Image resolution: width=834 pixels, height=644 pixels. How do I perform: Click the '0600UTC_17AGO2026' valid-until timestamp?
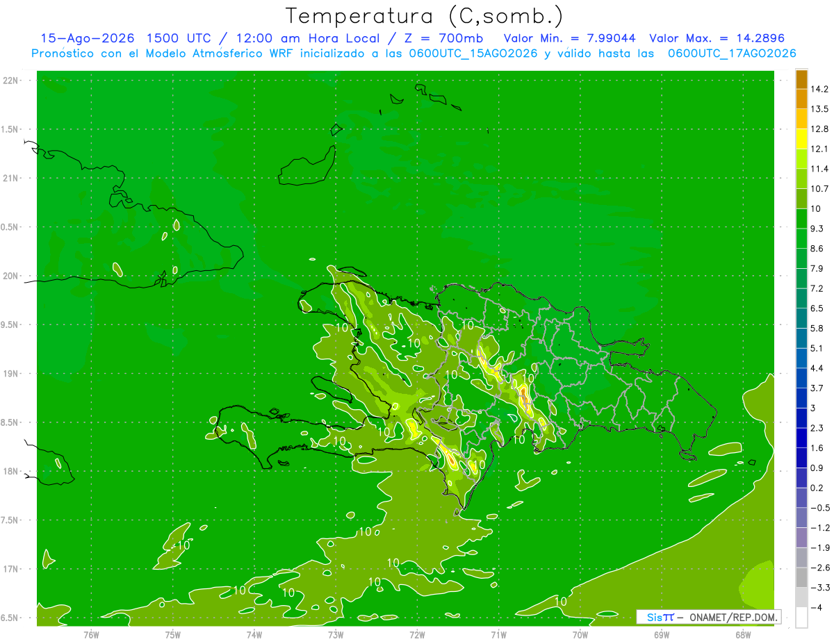click(x=732, y=53)
